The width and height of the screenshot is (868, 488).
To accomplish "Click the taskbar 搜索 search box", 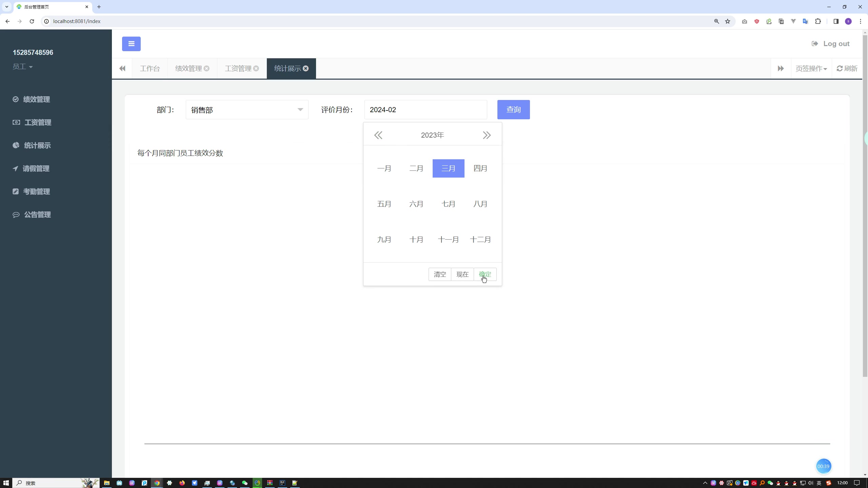I will pyautogui.click(x=56, y=483).
